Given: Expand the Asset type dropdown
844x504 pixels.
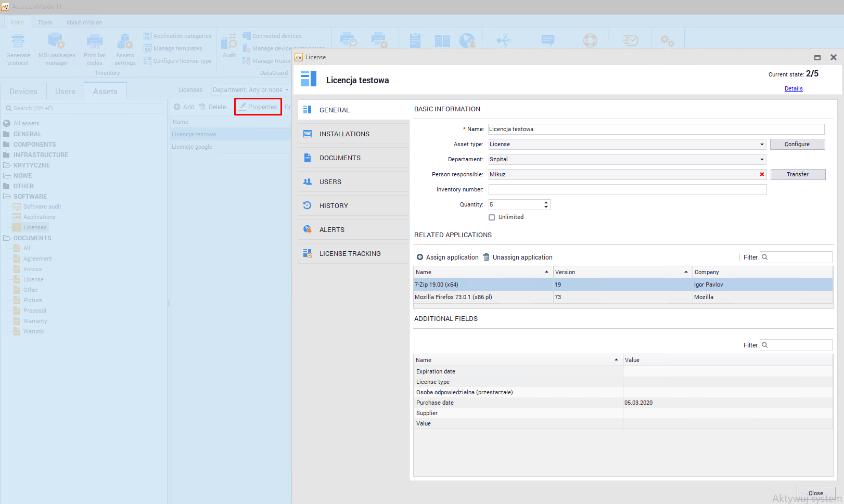Looking at the screenshot, I should (762, 144).
